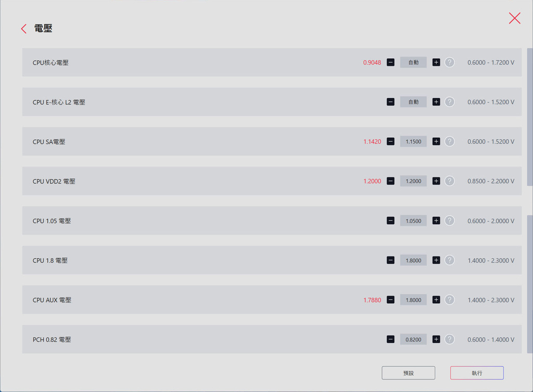Go back using the arrow beside 電壓
The width and height of the screenshot is (533, 392).
[x=23, y=29]
